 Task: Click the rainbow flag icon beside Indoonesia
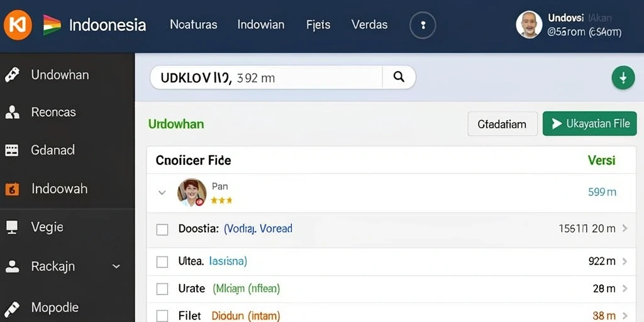pyautogui.click(x=52, y=25)
